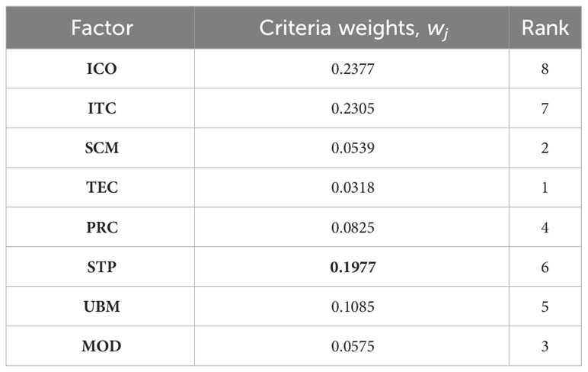The width and height of the screenshot is (588, 372).
Task: Select the STP factor cell
Action: pos(101,267)
